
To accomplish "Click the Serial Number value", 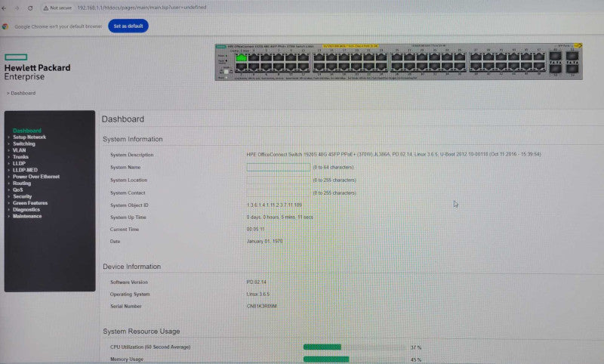I will click(x=261, y=306).
